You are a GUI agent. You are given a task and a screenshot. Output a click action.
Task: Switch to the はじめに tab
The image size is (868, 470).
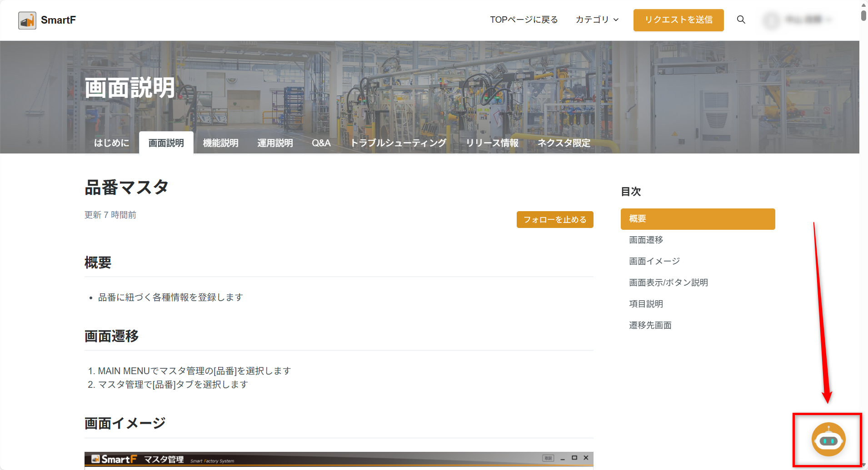pyautogui.click(x=111, y=143)
